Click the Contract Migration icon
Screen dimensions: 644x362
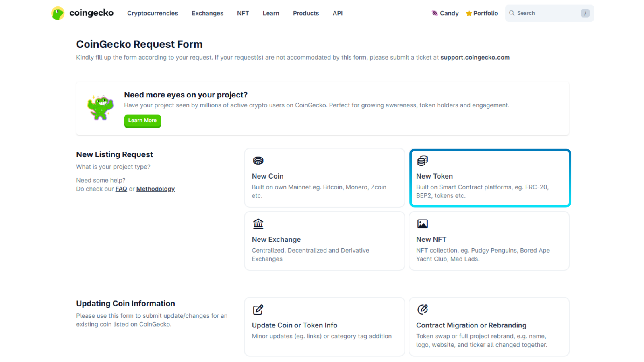coord(422,309)
